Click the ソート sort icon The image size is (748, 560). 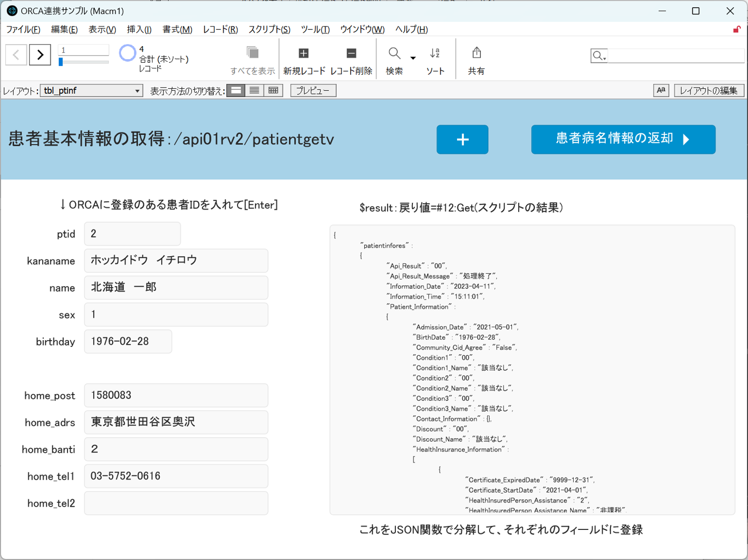point(435,53)
